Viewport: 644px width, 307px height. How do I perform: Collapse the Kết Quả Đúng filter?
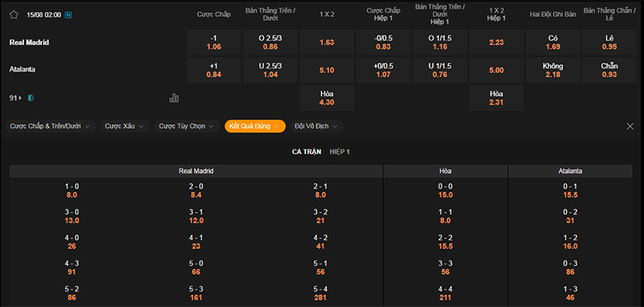255,127
